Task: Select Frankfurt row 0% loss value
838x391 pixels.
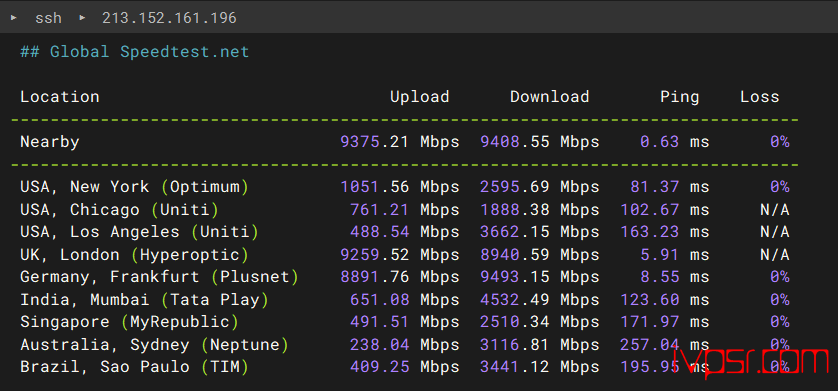Action: (780, 277)
